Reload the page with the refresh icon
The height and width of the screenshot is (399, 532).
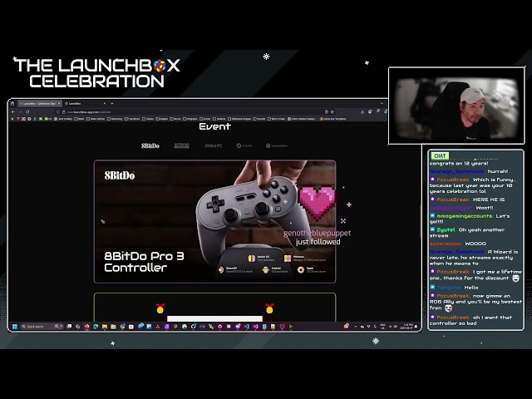(x=27, y=112)
